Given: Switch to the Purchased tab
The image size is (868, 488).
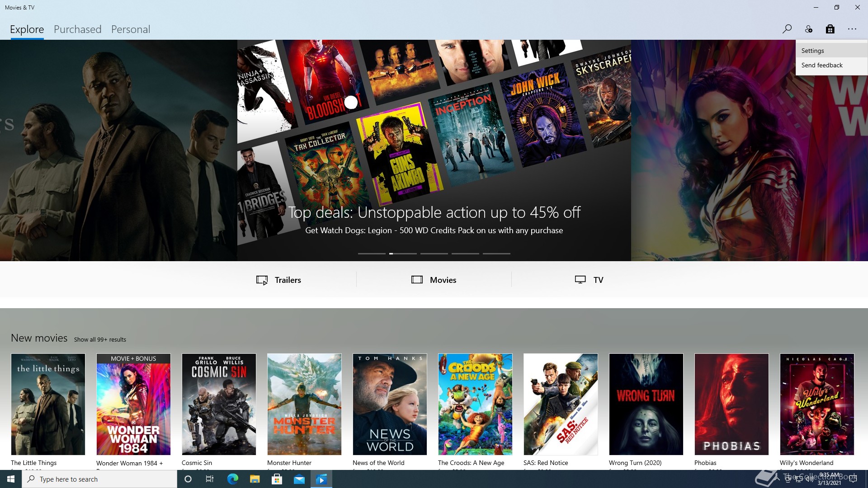Looking at the screenshot, I should click(78, 29).
